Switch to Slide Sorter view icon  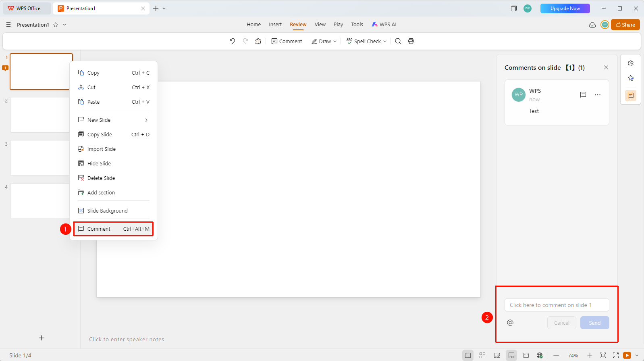tap(482, 355)
